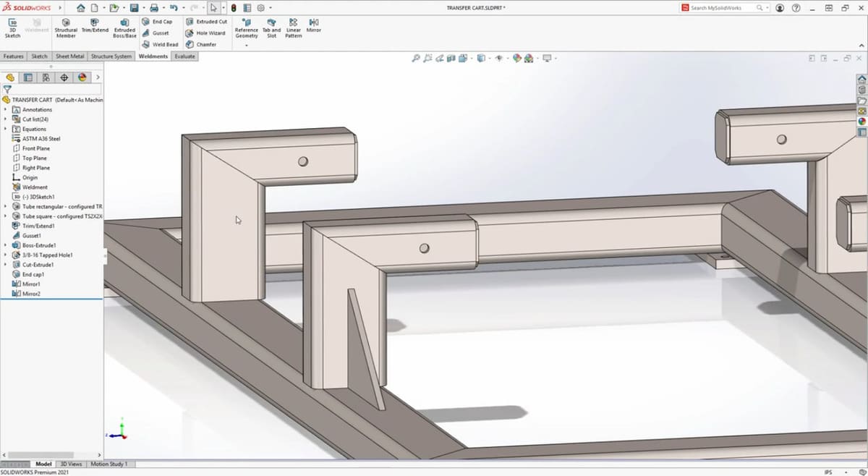Open SolidWorks Options gear
868x476 pixels.
(x=260, y=8)
